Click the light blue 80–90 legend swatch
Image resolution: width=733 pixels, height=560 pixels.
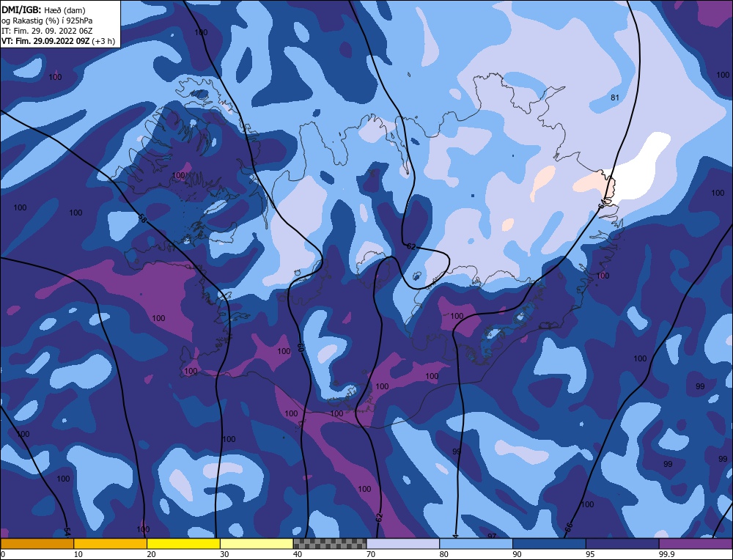tap(476, 544)
